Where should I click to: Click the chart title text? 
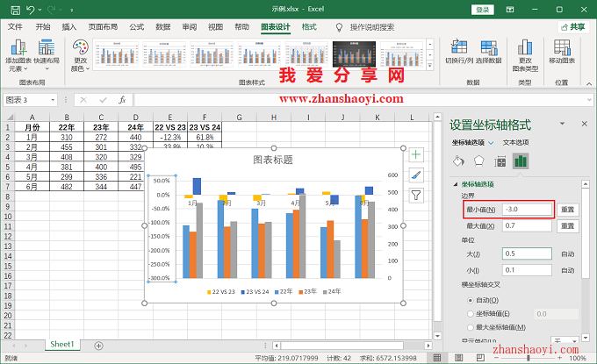click(x=273, y=160)
